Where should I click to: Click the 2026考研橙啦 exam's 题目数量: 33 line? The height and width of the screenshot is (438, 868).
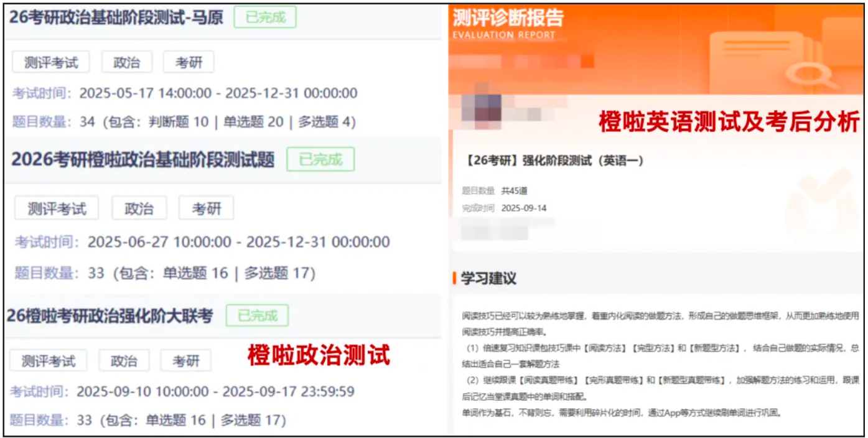(165, 273)
